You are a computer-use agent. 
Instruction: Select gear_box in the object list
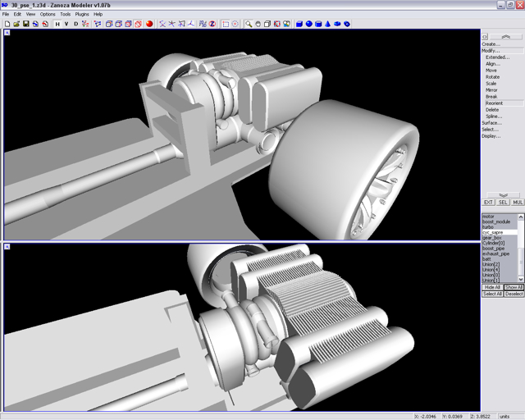(493, 238)
